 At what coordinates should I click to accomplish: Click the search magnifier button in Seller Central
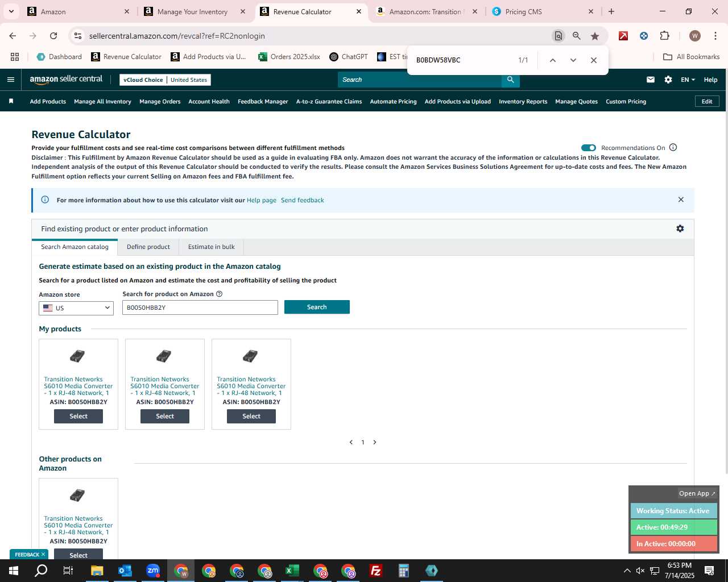coord(510,80)
